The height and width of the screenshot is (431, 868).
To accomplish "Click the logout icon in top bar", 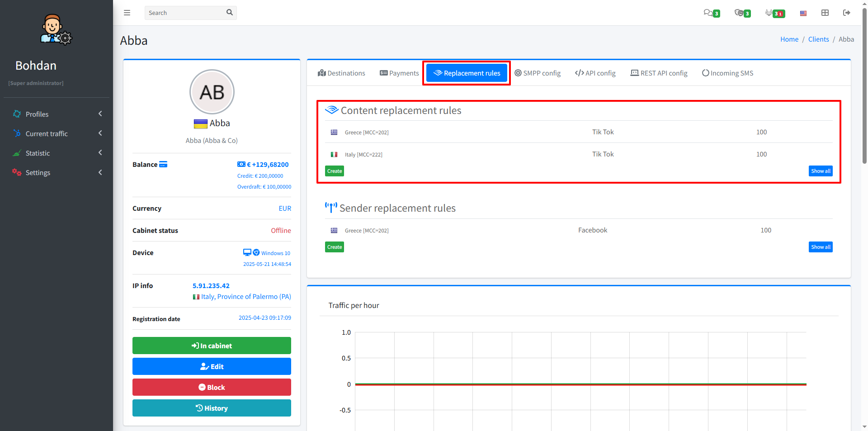I will (847, 13).
